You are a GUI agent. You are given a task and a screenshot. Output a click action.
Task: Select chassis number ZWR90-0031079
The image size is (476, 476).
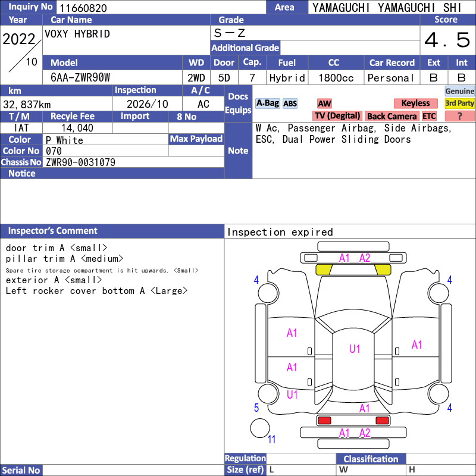(x=80, y=162)
